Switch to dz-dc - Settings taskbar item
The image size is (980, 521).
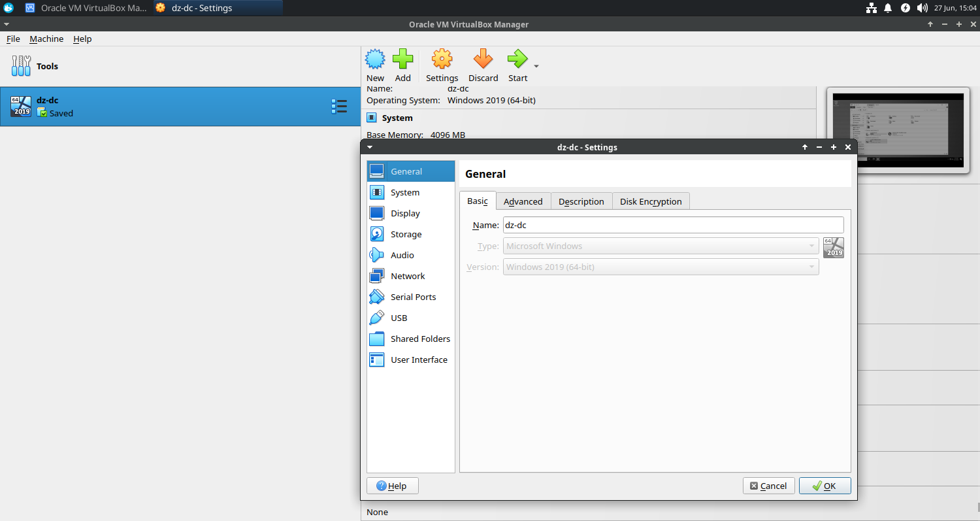[218, 8]
